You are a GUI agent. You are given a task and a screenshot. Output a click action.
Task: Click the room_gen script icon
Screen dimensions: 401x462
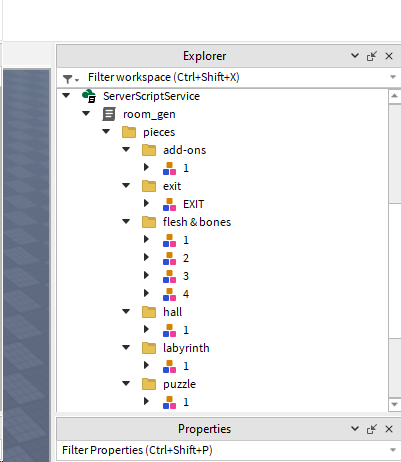tap(109, 114)
